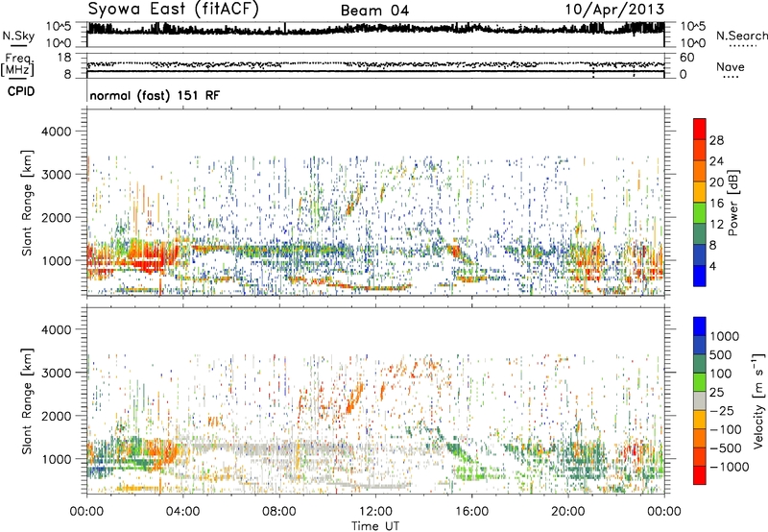Click the '20:00' time axis label
This screenshot has height=532, width=768.
[567, 512]
